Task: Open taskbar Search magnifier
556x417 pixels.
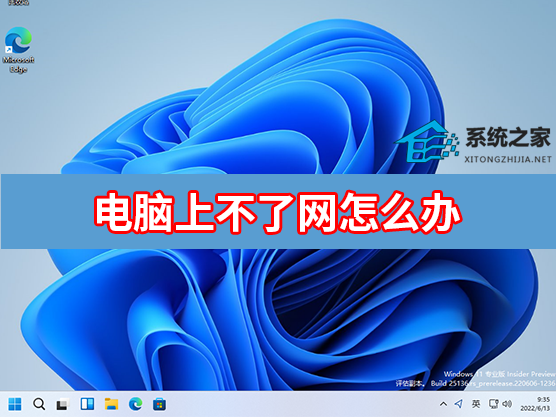Action: [x=39, y=404]
